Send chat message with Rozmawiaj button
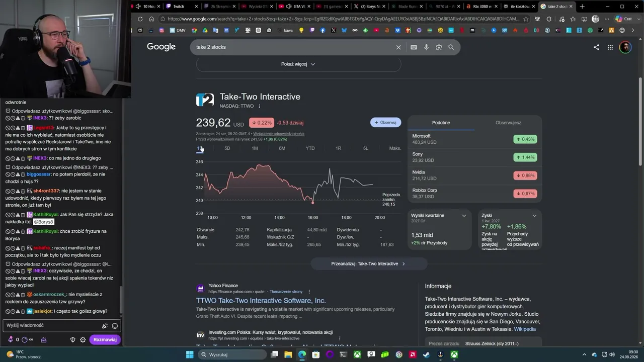 pyautogui.click(x=105, y=340)
